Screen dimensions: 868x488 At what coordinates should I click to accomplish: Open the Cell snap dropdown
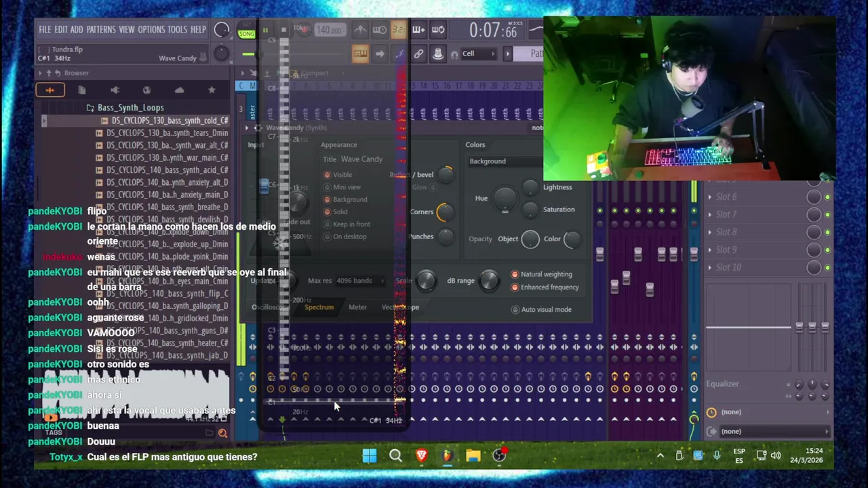tap(479, 54)
